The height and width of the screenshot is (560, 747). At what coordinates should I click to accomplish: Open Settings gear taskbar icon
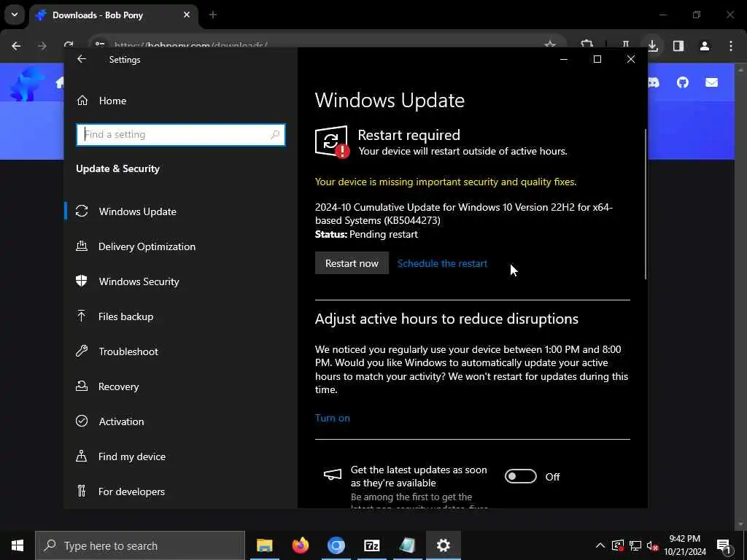[x=443, y=545]
